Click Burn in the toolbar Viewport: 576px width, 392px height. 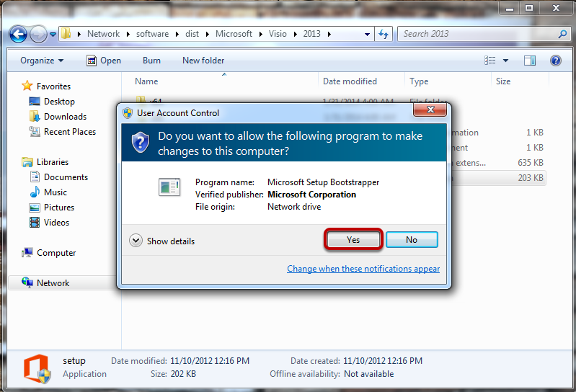coord(151,61)
